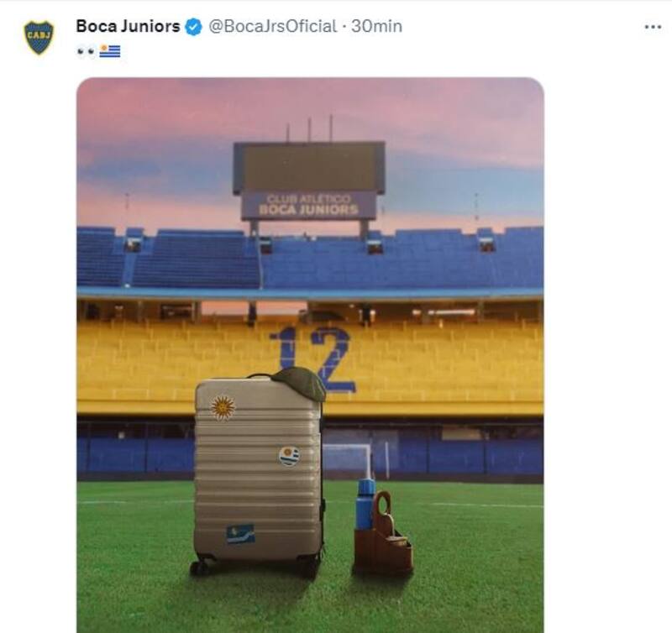The height and width of the screenshot is (633, 672).
Task: Click the stadium scoreboard in the photo
Action: tap(308, 167)
